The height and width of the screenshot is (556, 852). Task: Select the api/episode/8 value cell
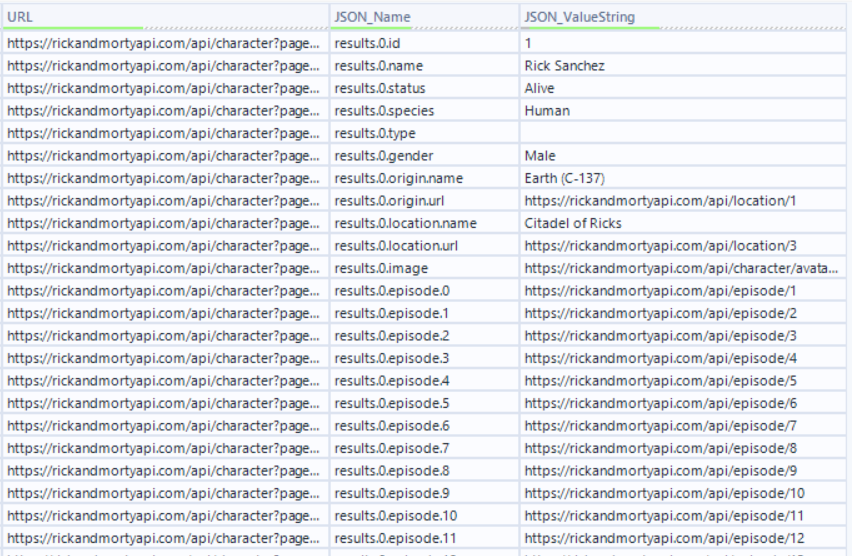pyautogui.click(x=683, y=449)
